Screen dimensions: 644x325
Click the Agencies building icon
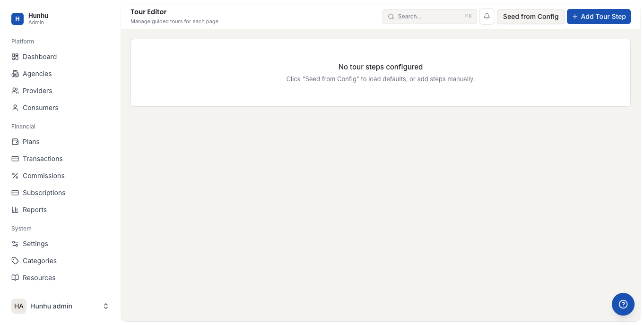(x=15, y=74)
